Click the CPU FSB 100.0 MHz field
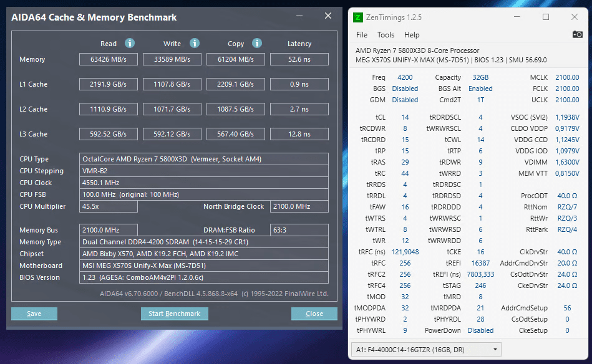 point(204,194)
